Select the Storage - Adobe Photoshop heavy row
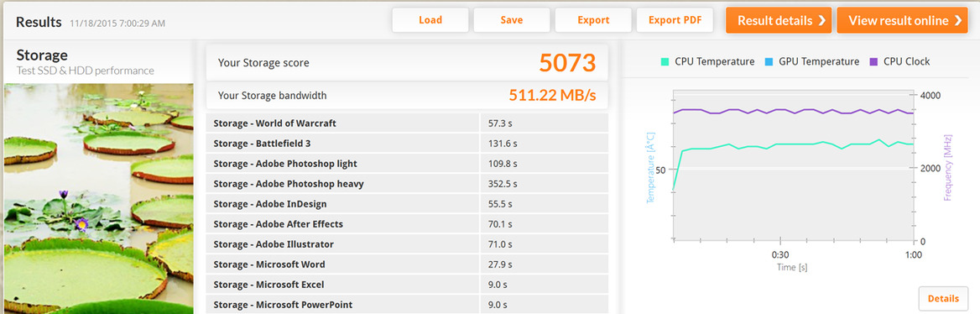 [x=407, y=183]
